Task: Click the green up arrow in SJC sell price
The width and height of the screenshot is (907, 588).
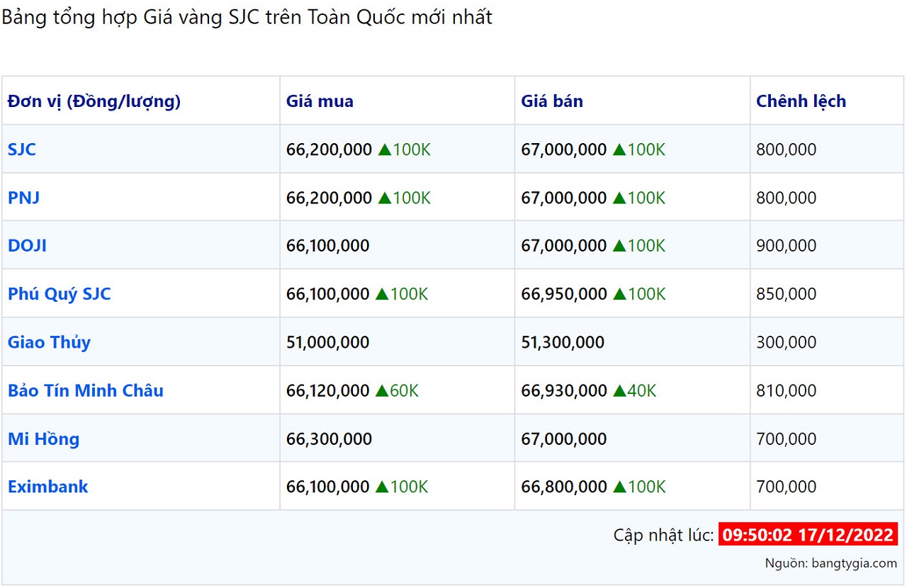Action: (x=619, y=149)
